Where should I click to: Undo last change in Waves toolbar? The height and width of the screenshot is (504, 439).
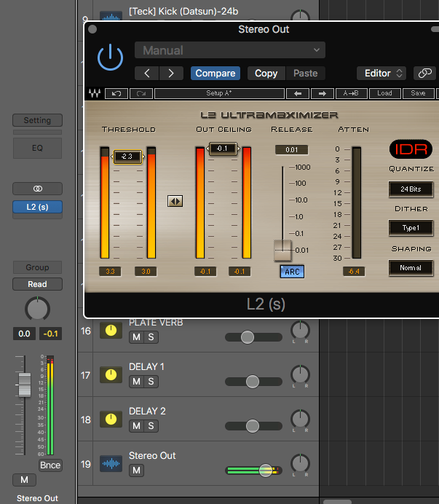point(116,93)
